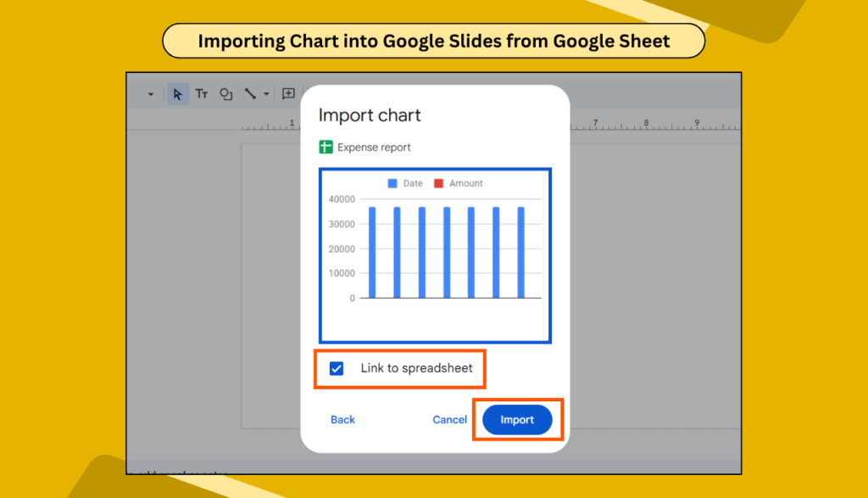Image resolution: width=868 pixels, height=498 pixels.
Task: Toggle the Link to spreadsheet checkbox
Action: 336,368
